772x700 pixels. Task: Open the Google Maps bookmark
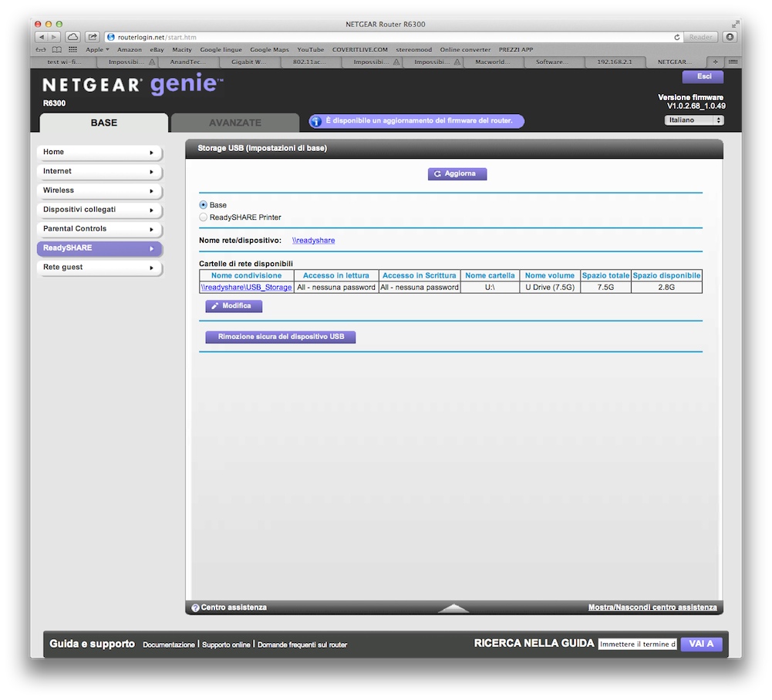pyautogui.click(x=269, y=49)
